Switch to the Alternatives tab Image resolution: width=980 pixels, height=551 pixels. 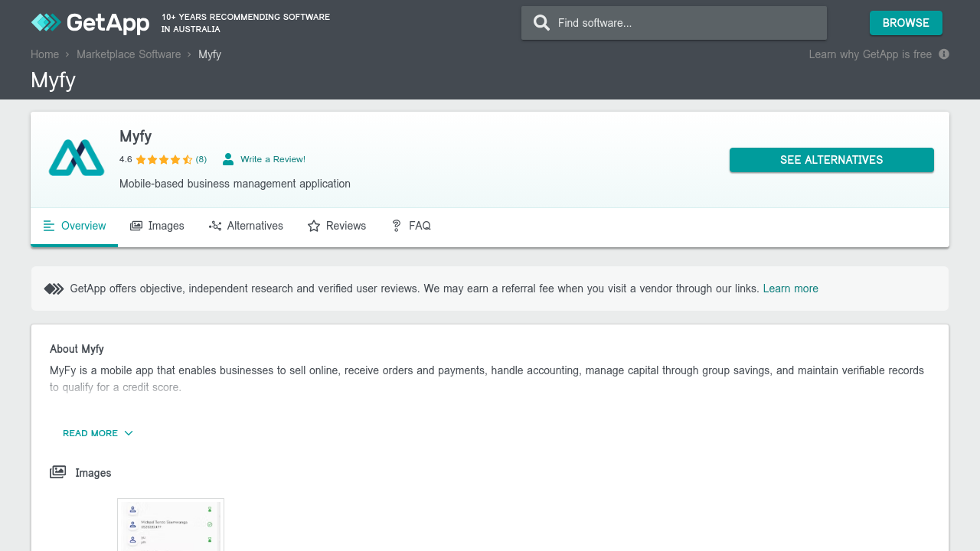pyautogui.click(x=246, y=226)
